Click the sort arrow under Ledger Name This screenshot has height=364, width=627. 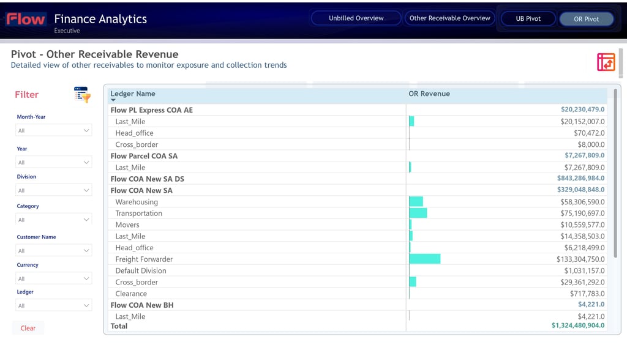point(113,100)
